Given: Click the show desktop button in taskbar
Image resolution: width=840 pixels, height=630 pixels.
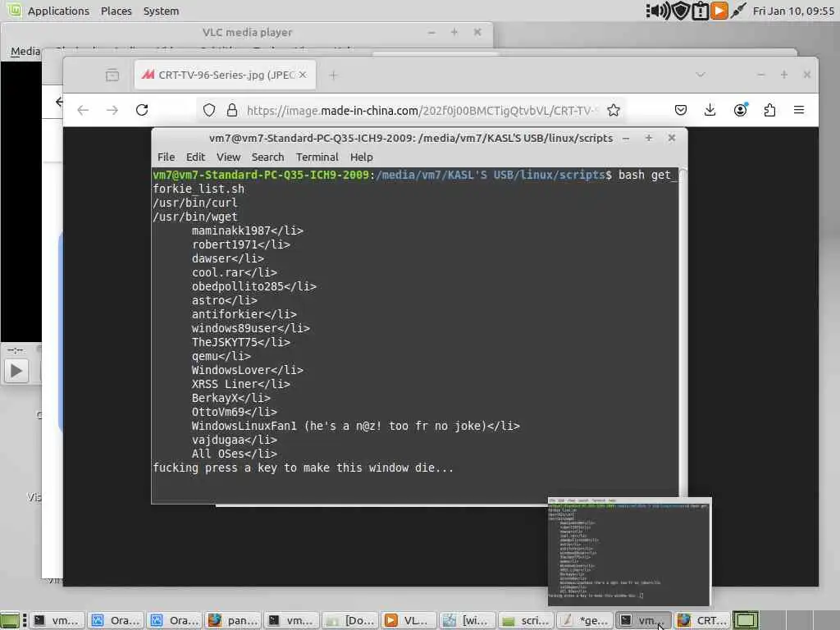Looking at the screenshot, I should (x=10, y=620).
